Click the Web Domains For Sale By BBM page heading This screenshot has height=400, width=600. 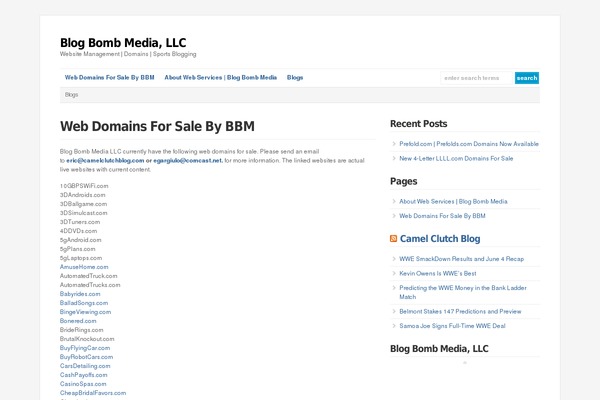(x=157, y=126)
